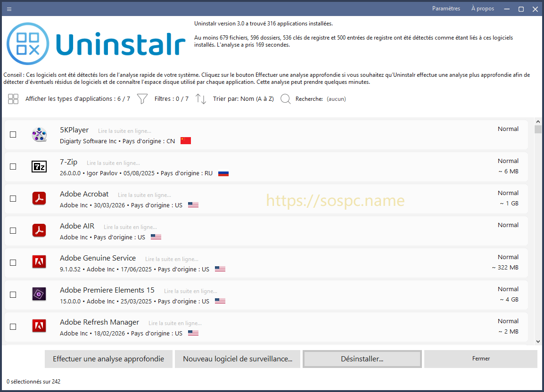Click the scrollbar down arrow
The image size is (544, 392).
click(x=538, y=342)
